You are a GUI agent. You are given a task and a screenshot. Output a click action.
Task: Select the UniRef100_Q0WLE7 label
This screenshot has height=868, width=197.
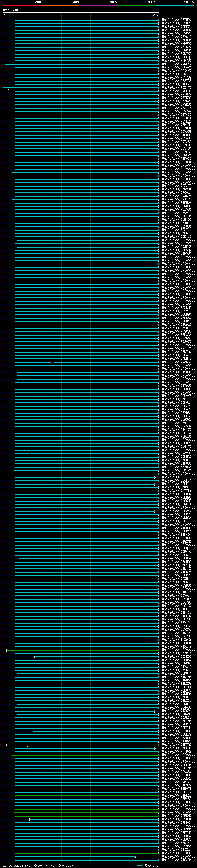[176, 64]
